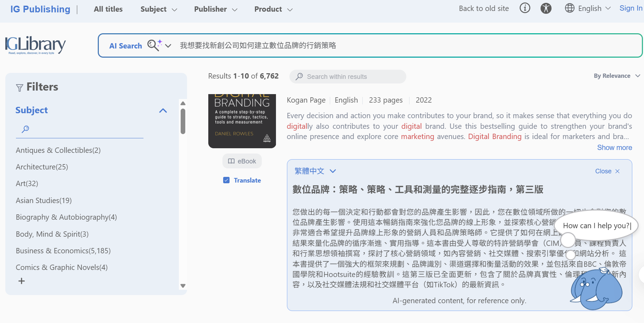Collapse the Subject filter section
The width and height of the screenshot is (644, 323).
(163, 111)
